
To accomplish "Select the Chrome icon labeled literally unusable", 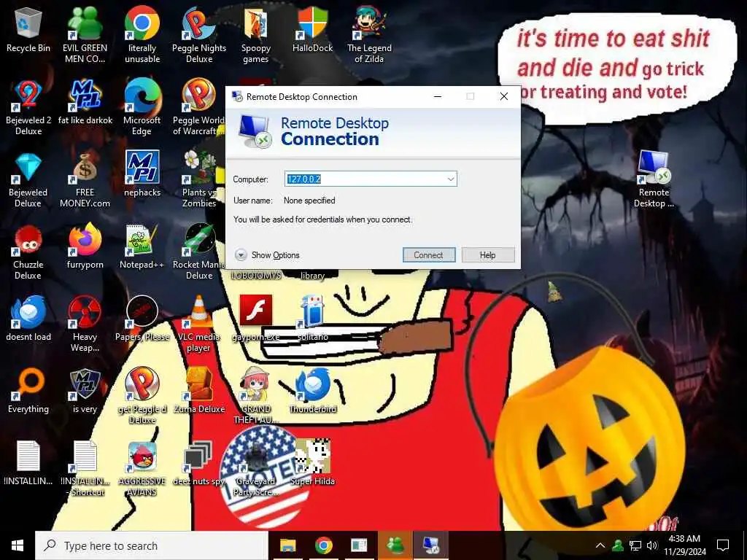I will click(x=142, y=34).
